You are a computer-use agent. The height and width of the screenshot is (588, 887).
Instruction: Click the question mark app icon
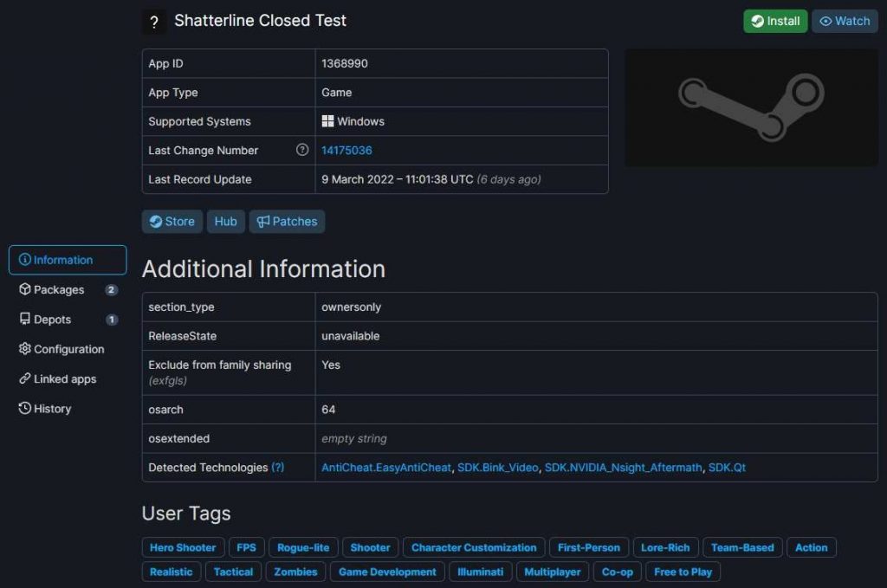tap(154, 23)
